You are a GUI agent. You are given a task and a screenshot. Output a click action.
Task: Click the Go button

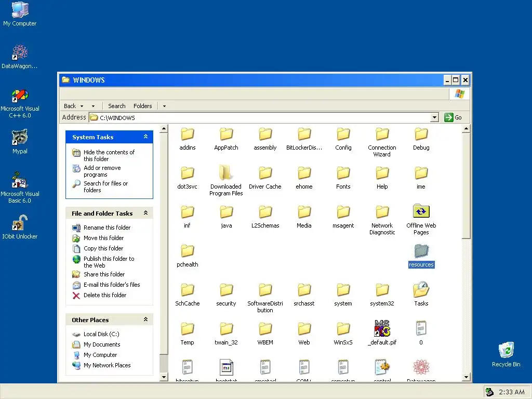coord(453,117)
